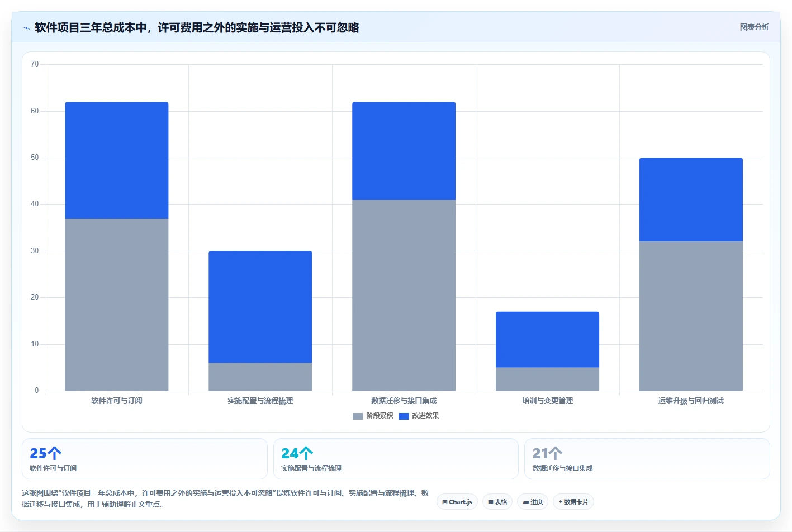Click the 图表分析 label in the header
Image resolution: width=792 pixels, height=532 pixels.
click(754, 27)
